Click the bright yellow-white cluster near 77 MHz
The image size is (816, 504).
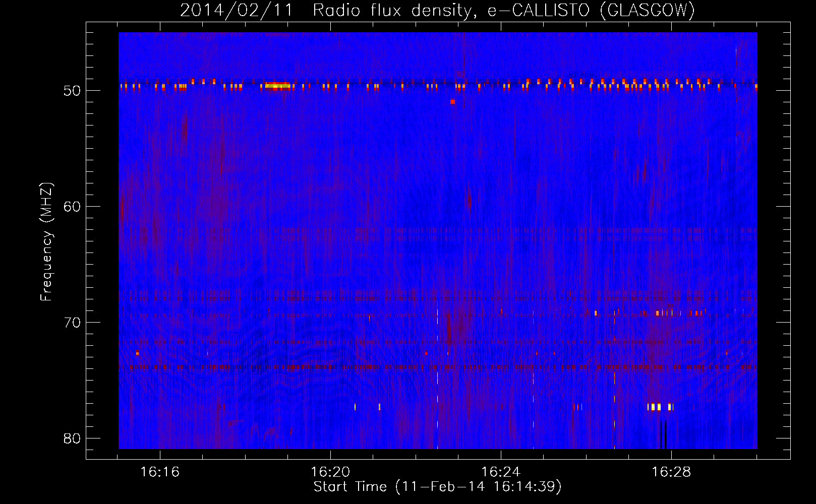pyautogui.click(x=660, y=407)
